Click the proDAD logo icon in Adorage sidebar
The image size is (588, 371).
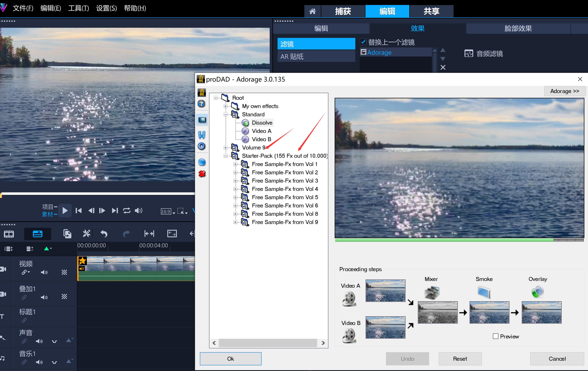coord(202,92)
